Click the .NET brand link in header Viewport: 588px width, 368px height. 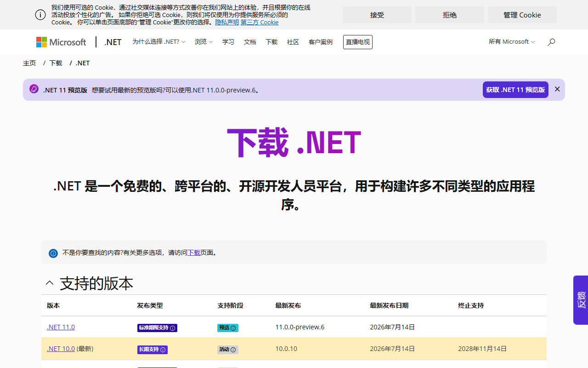point(113,42)
